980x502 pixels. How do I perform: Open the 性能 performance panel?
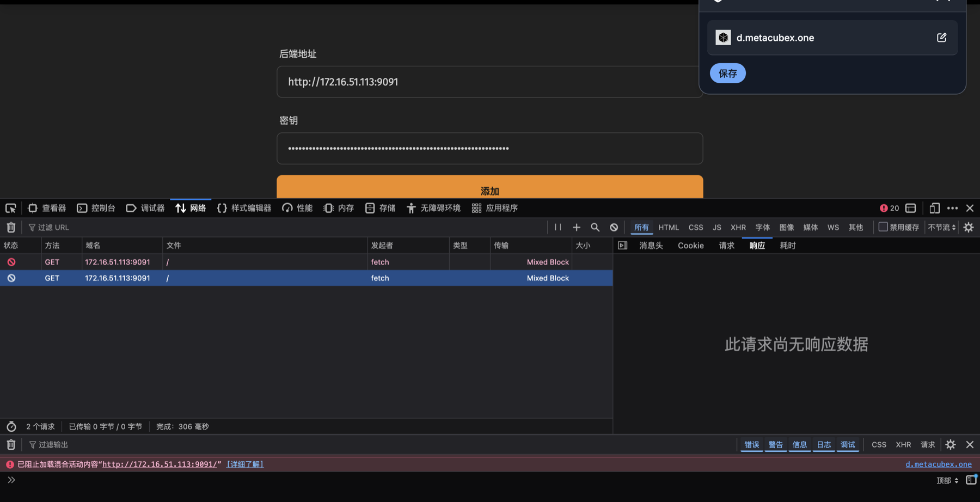pos(297,208)
